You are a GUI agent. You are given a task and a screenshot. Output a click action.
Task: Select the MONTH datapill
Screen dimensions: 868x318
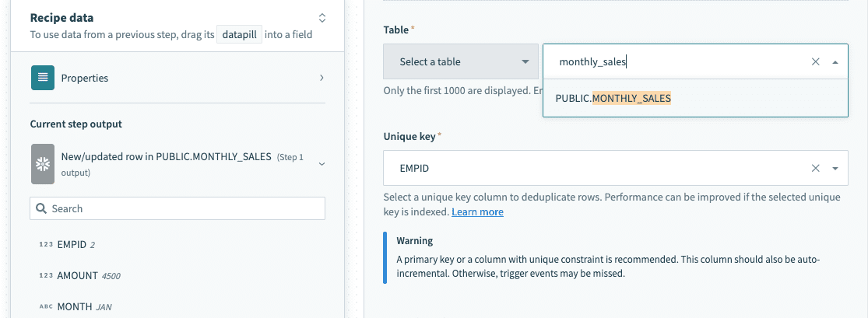(x=75, y=307)
